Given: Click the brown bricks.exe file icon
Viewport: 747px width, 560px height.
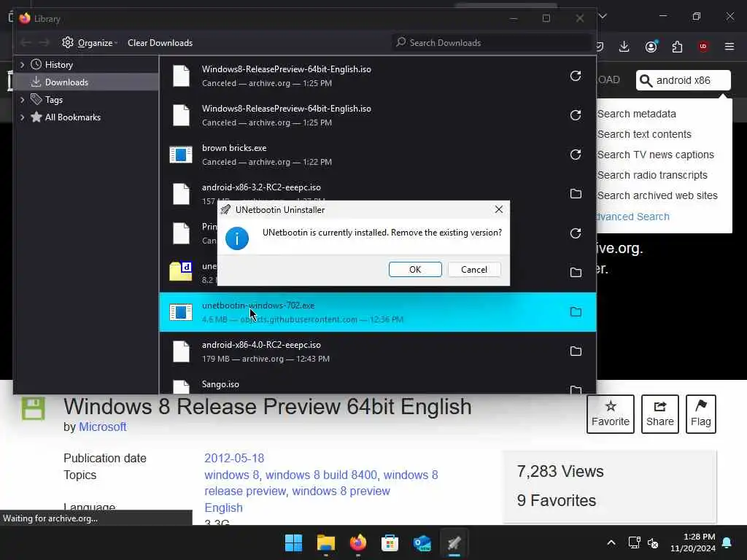Looking at the screenshot, I should coord(181,155).
